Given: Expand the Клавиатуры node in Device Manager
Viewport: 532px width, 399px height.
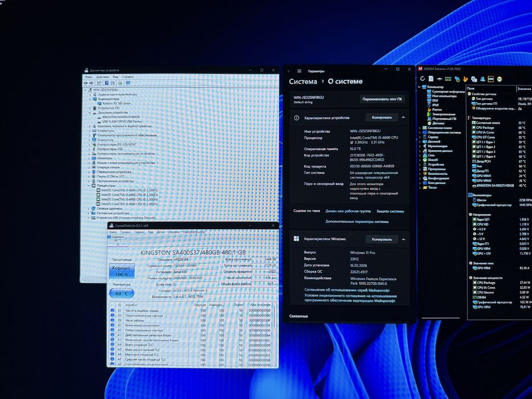Looking at the screenshot, I should pyautogui.click(x=90, y=131).
